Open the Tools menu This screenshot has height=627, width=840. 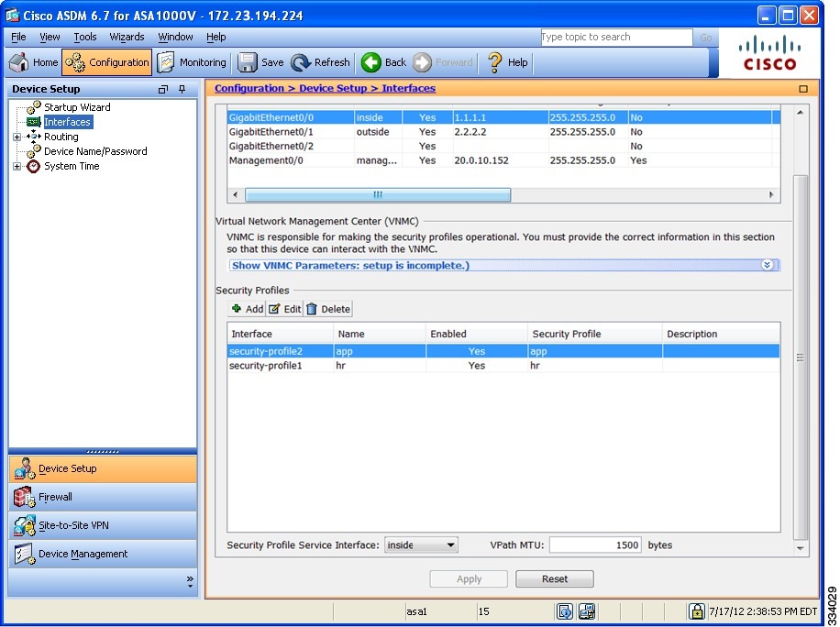coord(84,37)
